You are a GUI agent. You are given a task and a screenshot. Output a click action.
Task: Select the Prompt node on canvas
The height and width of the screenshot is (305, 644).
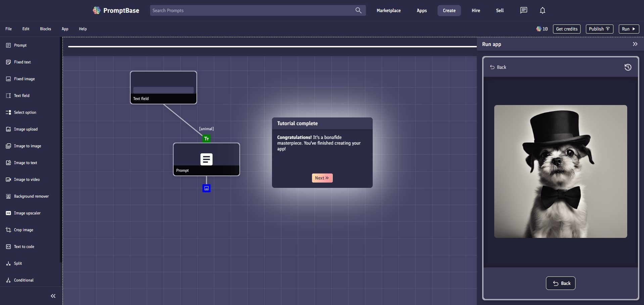[206, 159]
